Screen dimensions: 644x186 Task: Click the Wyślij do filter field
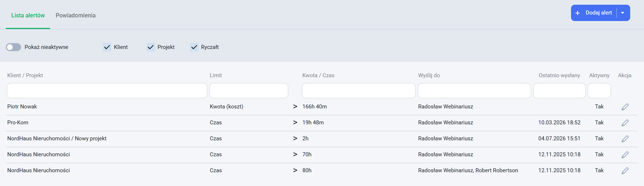(x=474, y=91)
